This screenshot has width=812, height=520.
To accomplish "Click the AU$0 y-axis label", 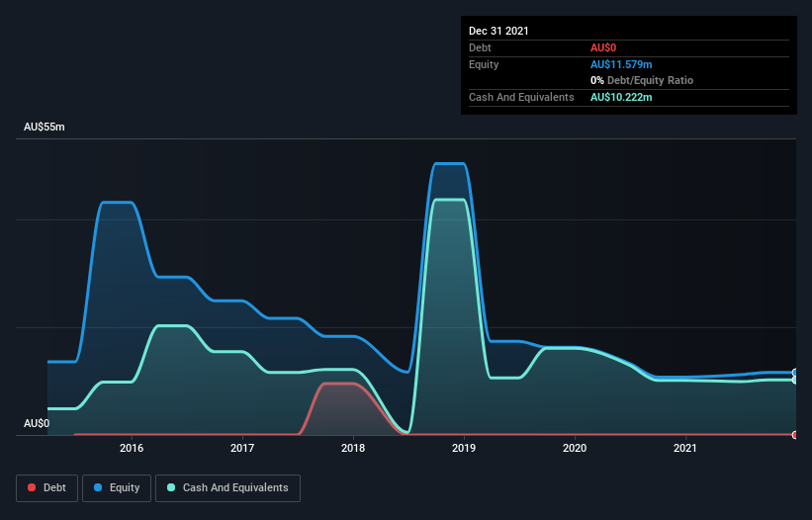I will coord(37,423).
